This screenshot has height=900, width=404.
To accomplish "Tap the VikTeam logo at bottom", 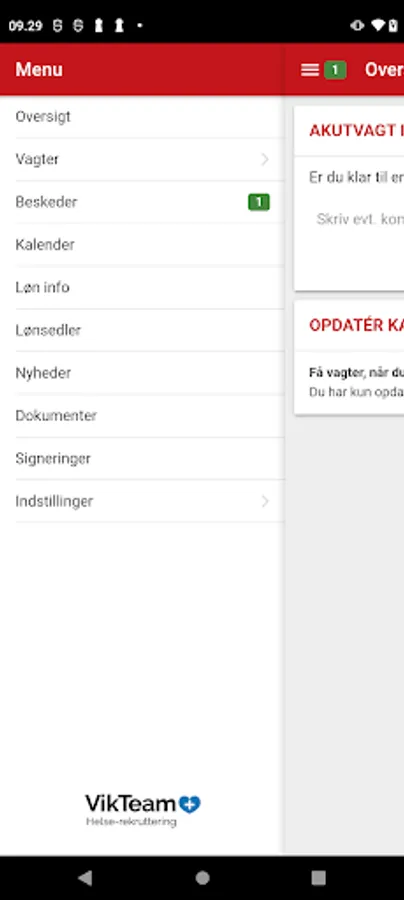I will [143, 809].
